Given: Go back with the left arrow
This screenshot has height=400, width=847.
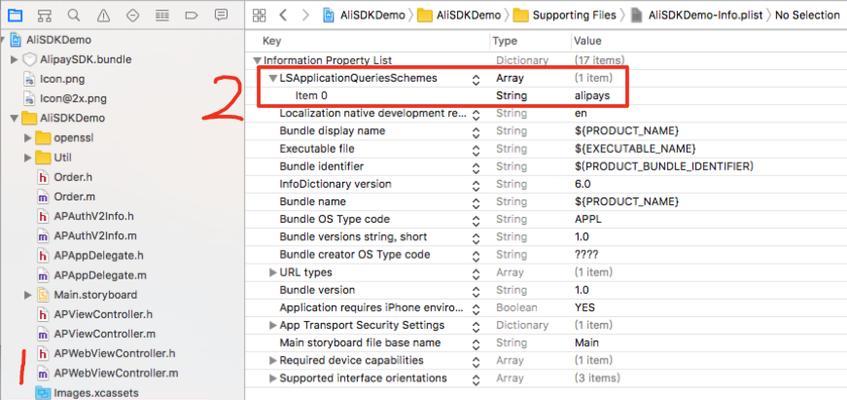Looking at the screenshot, I should click(283, 15).
